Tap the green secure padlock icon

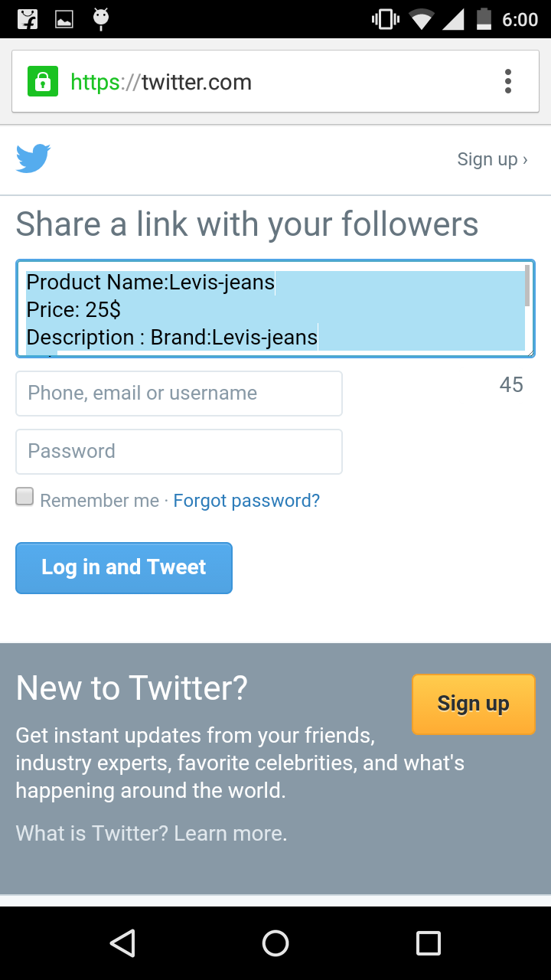43,81
